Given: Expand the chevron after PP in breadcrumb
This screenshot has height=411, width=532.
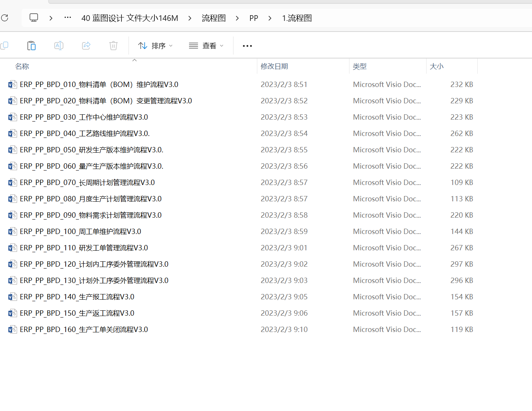Looking at the screenshot, I should point(270,18).
